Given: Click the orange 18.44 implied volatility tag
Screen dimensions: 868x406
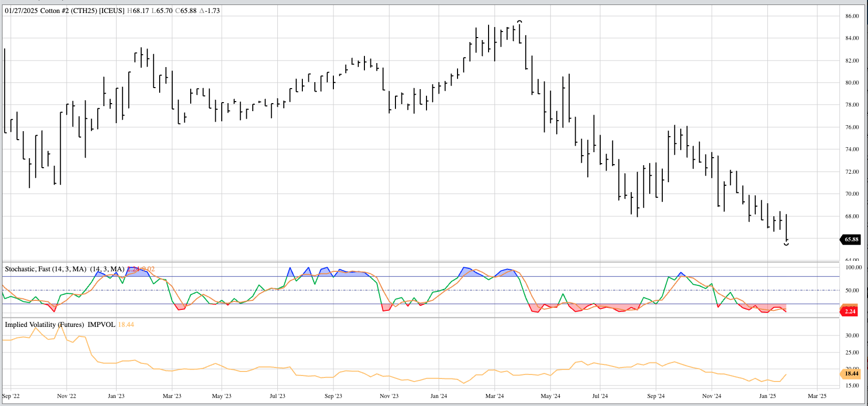Looking at the screenshot, I should tap(851, 373).
